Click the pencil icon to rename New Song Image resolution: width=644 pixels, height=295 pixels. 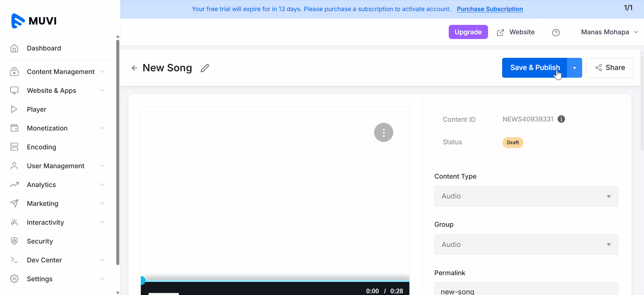205,68
